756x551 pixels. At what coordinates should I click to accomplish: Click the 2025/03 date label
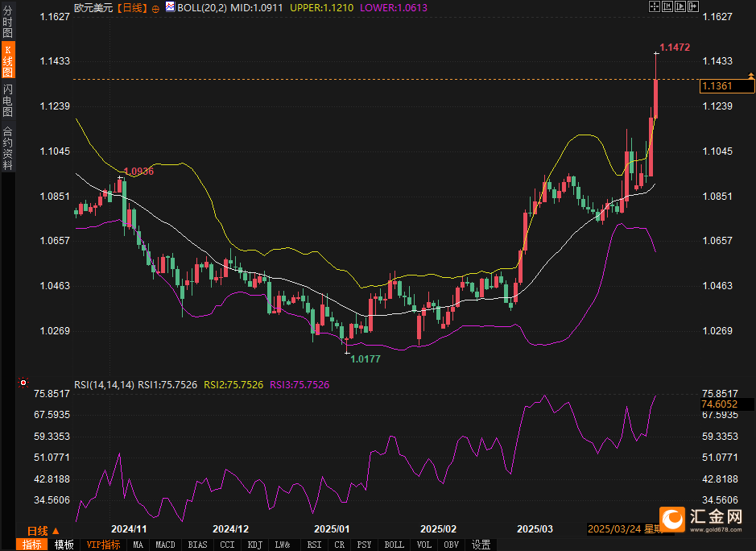click(535, 528)
